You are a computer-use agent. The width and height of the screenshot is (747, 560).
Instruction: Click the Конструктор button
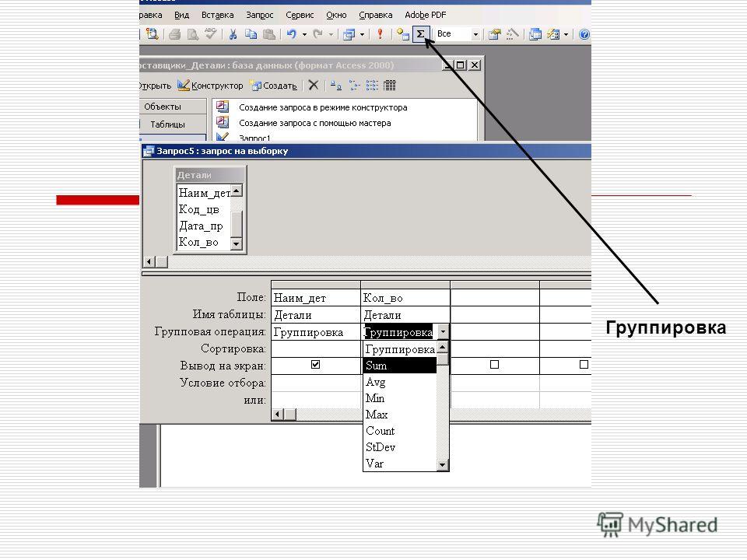coord(210,86)
